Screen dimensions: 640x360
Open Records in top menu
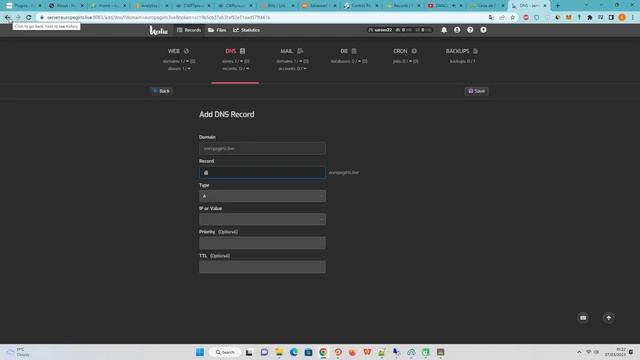tap(189, 30)
